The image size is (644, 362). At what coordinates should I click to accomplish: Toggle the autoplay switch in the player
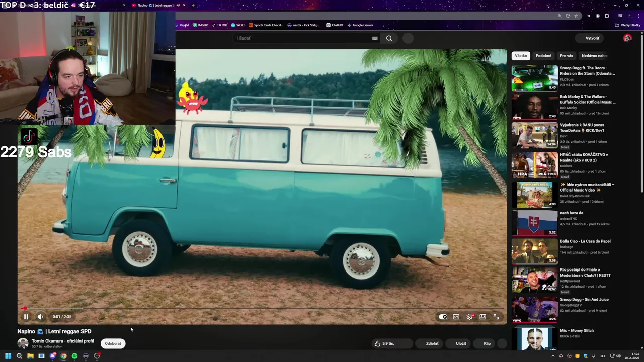(443, 317)
